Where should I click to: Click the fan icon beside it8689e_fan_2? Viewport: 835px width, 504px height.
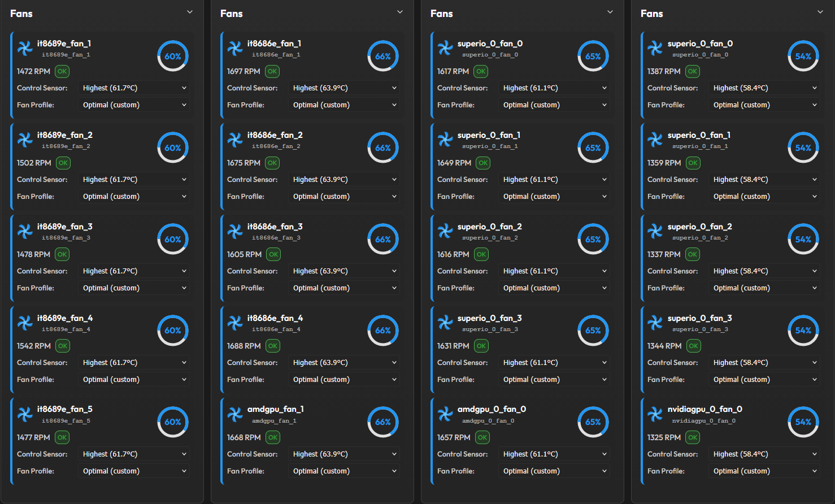tap(25, 140)
